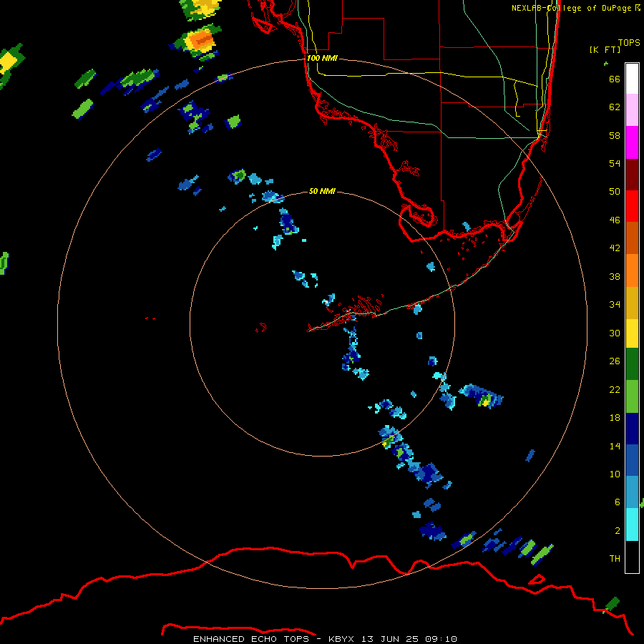The height and width of the screenshot is (644, 644).
Task: Click the legend value "6"
Action: (618, 502)
